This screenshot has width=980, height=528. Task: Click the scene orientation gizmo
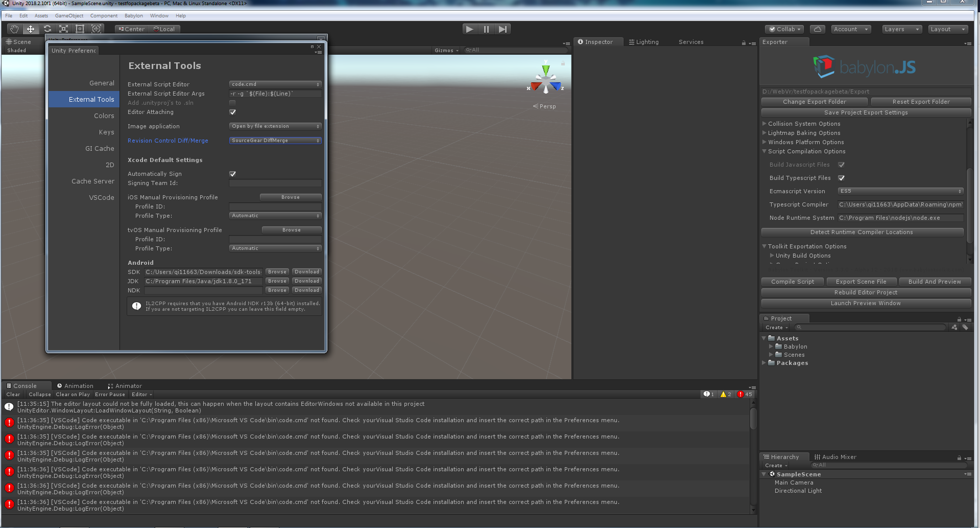546,80
